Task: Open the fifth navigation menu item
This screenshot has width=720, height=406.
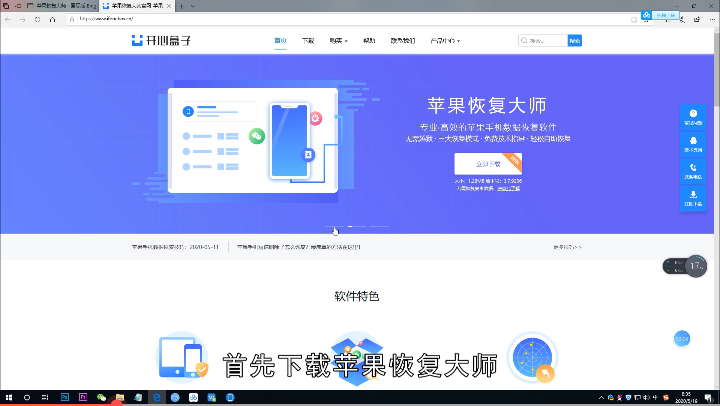Action: click(x=403, y=40)
